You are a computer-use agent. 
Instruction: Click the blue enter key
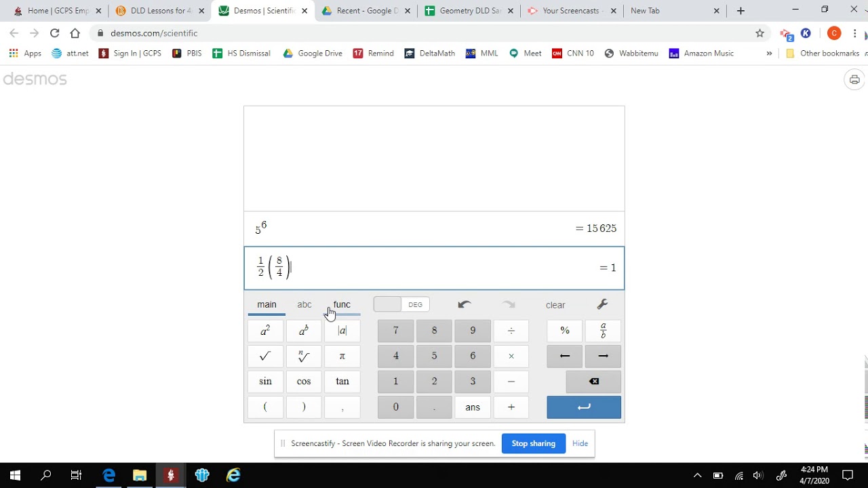(584, 407)
